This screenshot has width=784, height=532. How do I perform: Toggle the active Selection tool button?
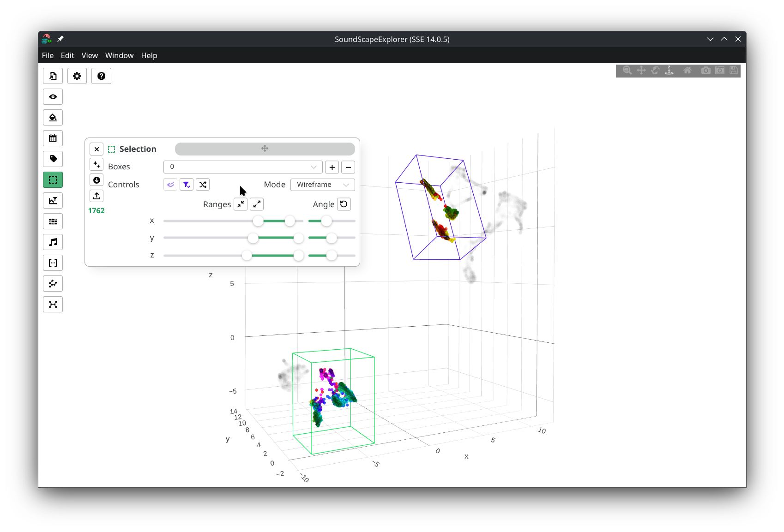coord(53,180)
